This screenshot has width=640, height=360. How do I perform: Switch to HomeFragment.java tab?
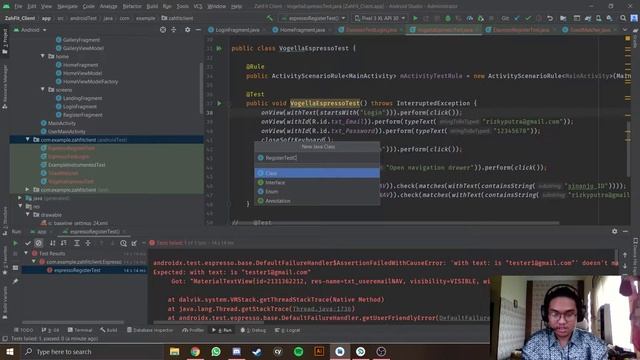(x=299, y=30)
